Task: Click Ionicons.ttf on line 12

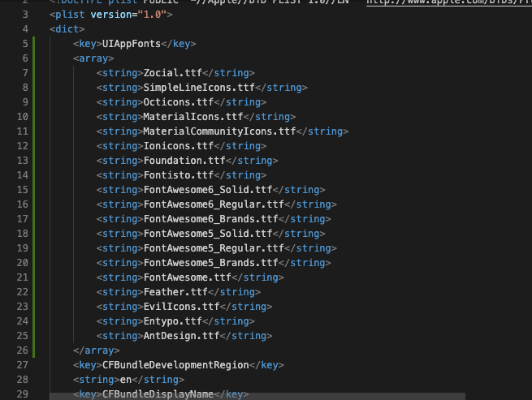Action: 179,146
